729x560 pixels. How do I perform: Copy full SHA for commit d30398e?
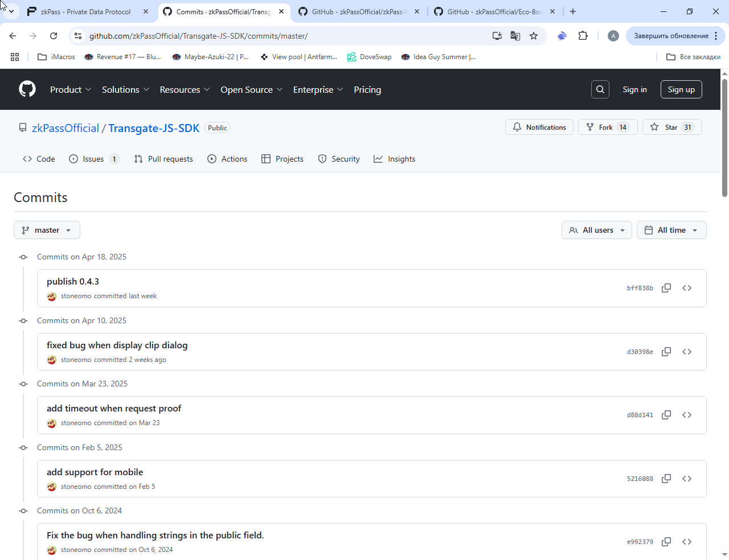point(666,352)
